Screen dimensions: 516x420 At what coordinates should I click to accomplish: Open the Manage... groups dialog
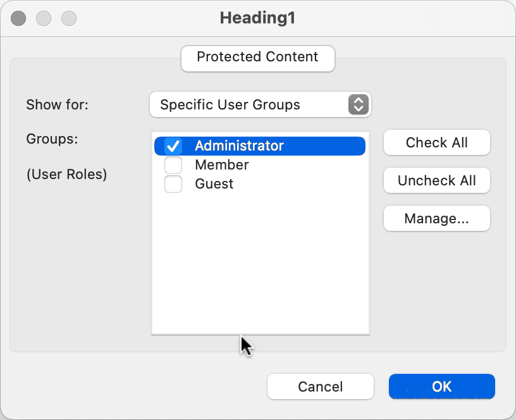point(436,219)
